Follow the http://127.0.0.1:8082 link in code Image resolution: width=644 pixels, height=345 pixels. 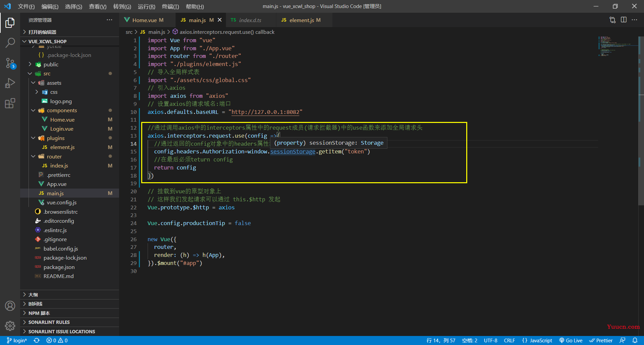[265, 112]
